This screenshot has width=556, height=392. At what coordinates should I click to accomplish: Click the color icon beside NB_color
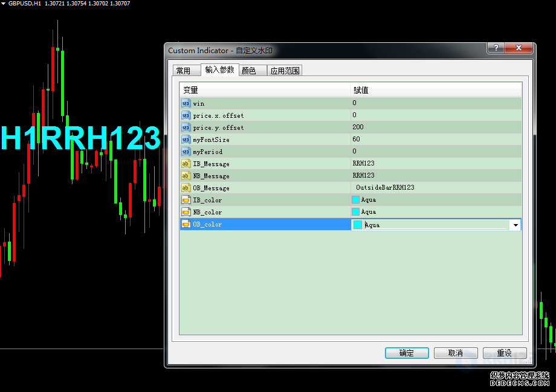tap(186, 212)
